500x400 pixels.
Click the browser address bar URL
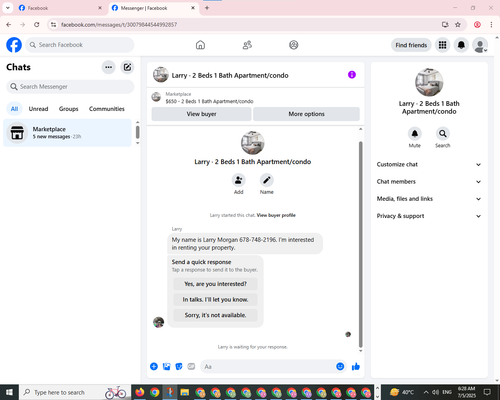[x=119, y=25]
